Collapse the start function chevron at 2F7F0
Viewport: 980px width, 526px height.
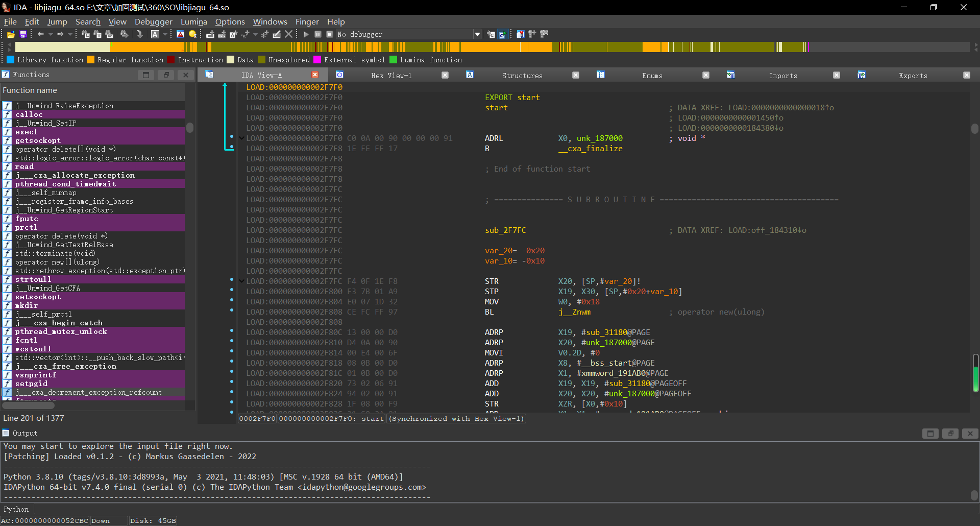pyautogui.click(x=241, y=138)
